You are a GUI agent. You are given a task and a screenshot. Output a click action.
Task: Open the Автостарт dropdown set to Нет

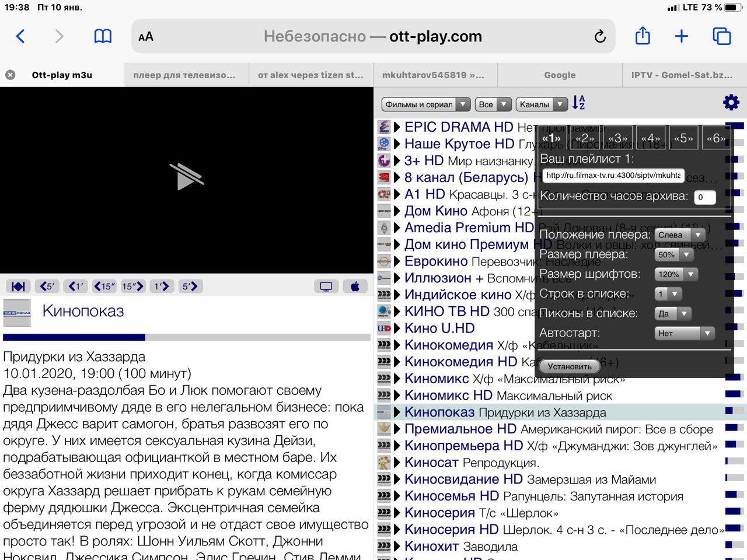(x=685, y=334)
